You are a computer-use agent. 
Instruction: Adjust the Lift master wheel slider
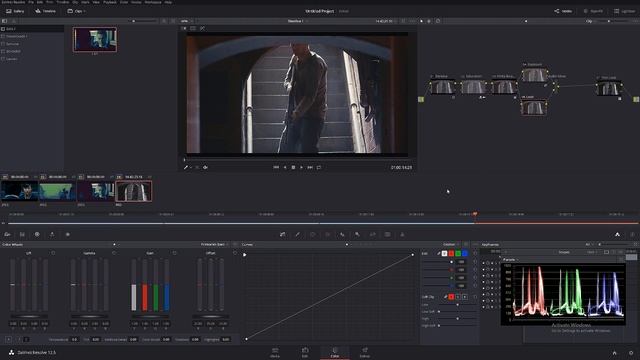pyautogui.click(x=29, y=316)
